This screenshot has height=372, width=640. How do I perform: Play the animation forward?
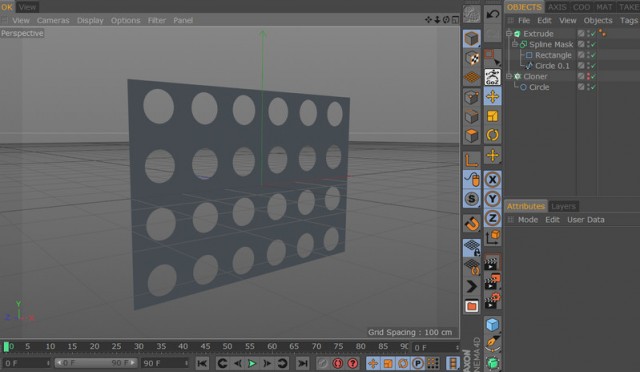(252, 363)
